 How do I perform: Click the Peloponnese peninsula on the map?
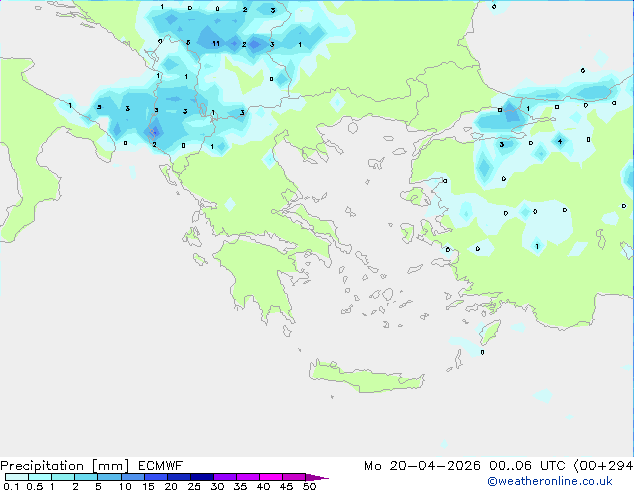(x=263, y=275)
